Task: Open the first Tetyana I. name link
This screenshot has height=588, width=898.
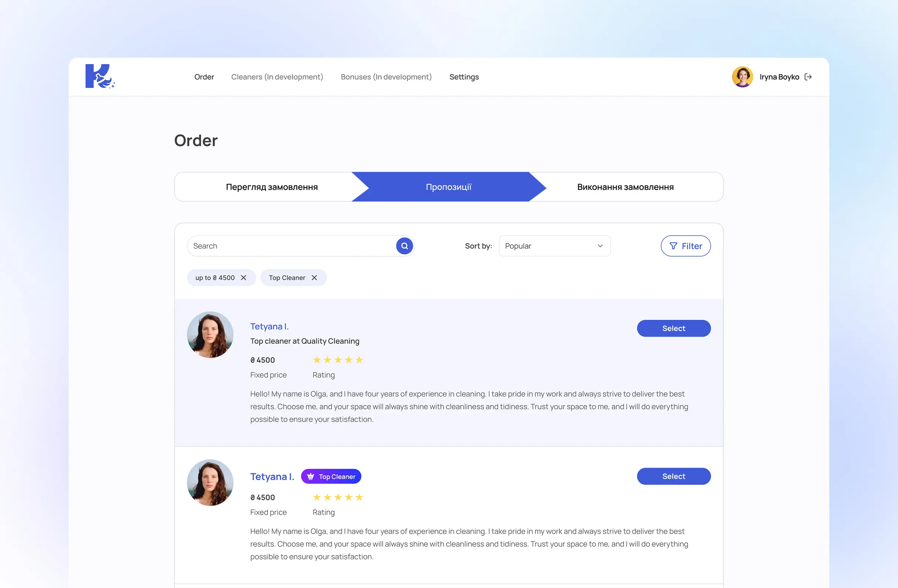Action: point(270,327)
